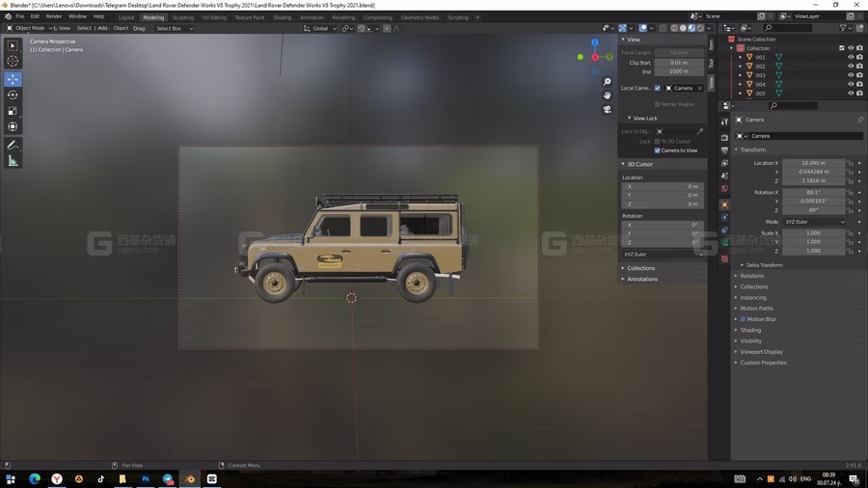
Task: Select the Transform tool
Action: pos(13,126)
